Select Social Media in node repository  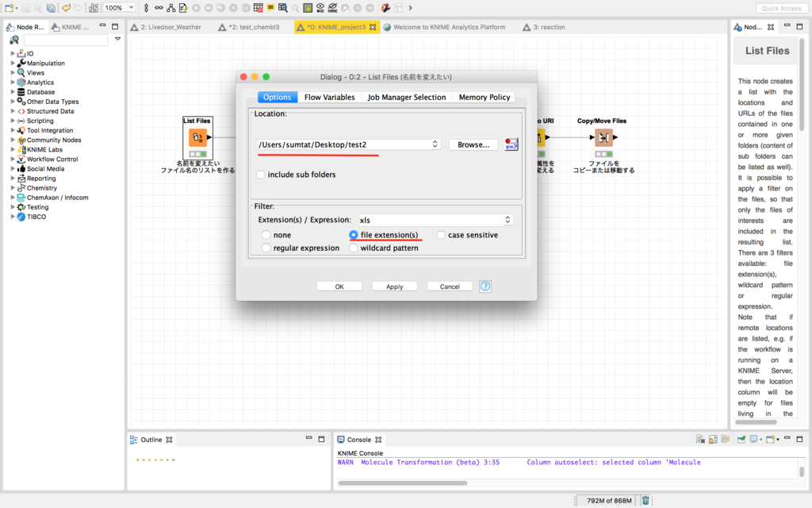(x=45, y=168)
